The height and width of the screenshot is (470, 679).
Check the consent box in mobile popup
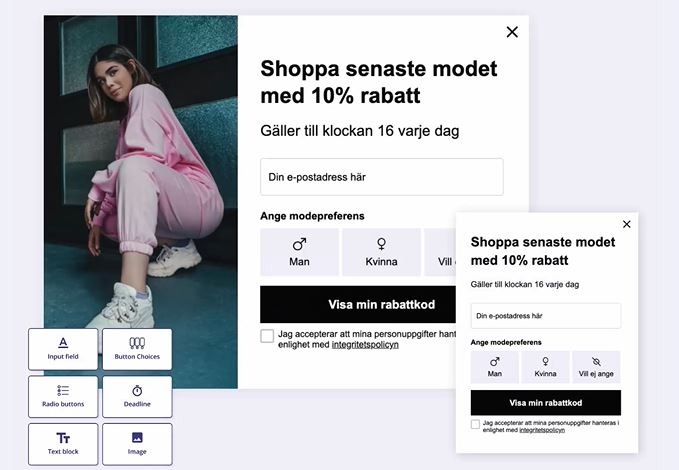coord(475,424)
